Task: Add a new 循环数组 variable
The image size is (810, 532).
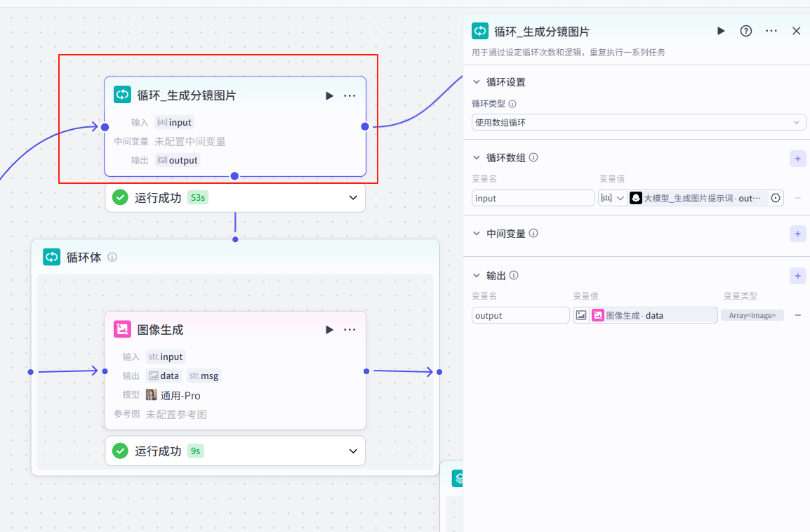Action: click(797, 158)
